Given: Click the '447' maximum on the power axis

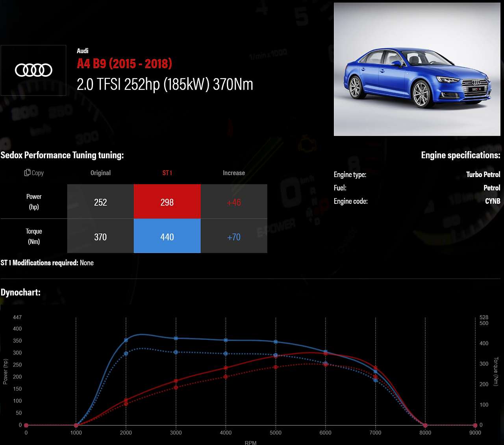Looking at the screenshot, I should (x=17, y=317).
